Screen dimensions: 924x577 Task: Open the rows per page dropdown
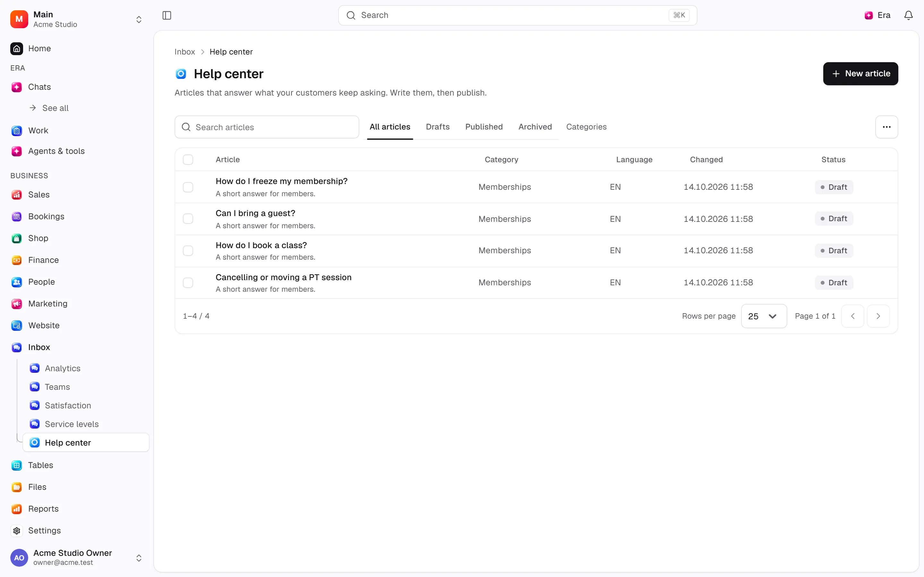click(764, 316)
